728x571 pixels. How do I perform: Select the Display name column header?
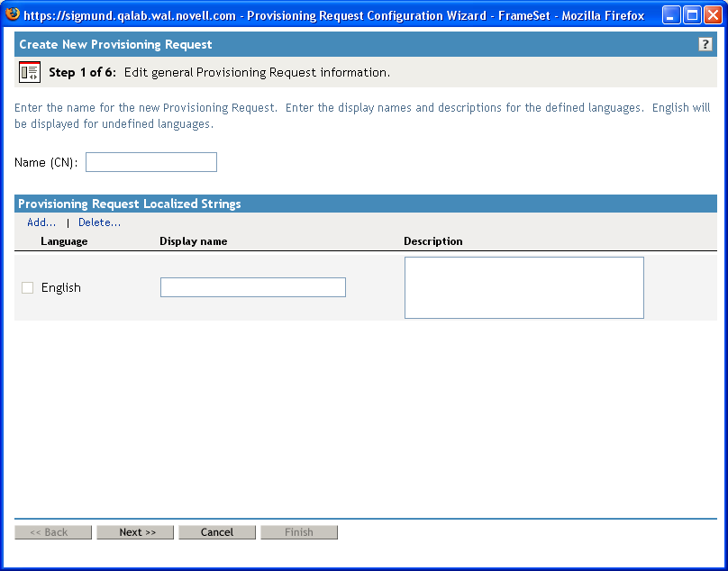click(194, 241)
